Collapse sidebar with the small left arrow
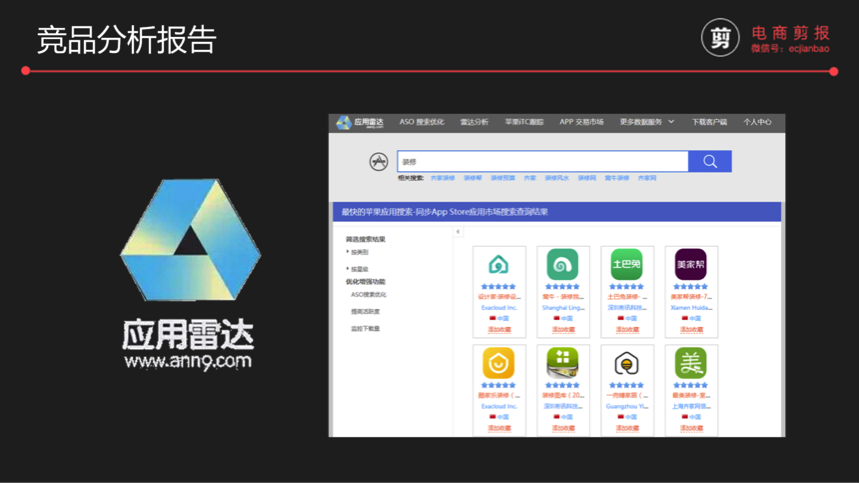860x483 pixels. tap(458, 232)
